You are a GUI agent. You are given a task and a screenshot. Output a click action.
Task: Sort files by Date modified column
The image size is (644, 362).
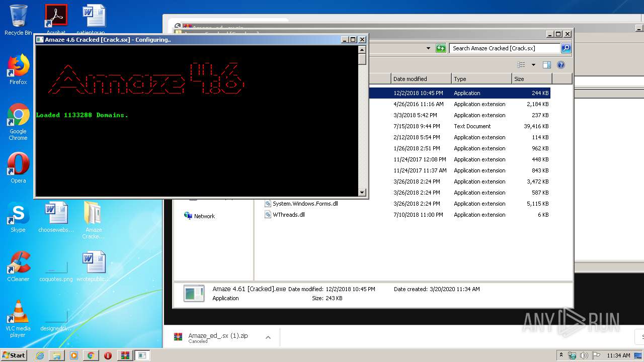pos(421,79)
